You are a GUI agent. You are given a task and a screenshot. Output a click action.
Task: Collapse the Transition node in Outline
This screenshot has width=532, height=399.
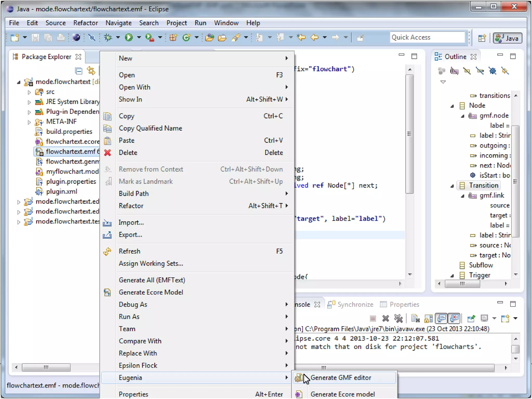(452, 186)
